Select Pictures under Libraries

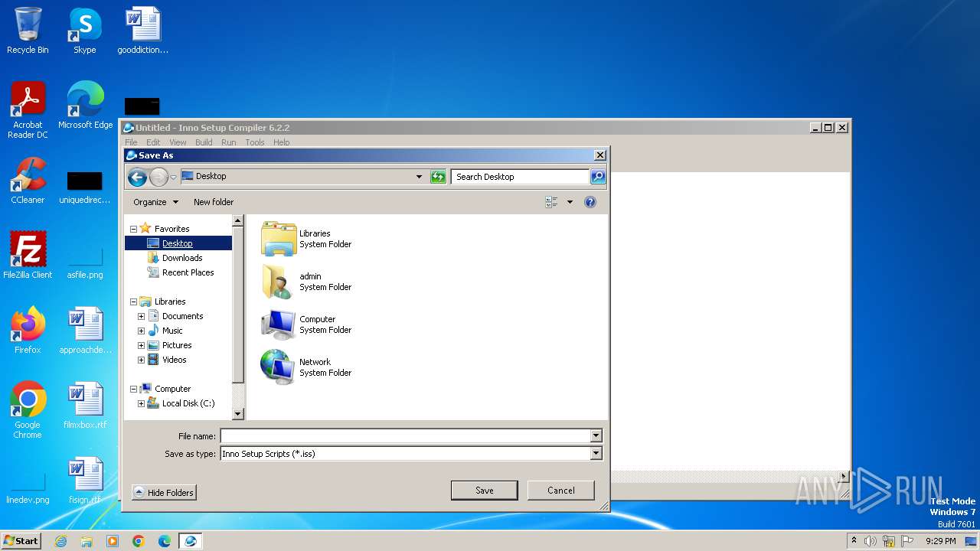[x=177, y=345]
